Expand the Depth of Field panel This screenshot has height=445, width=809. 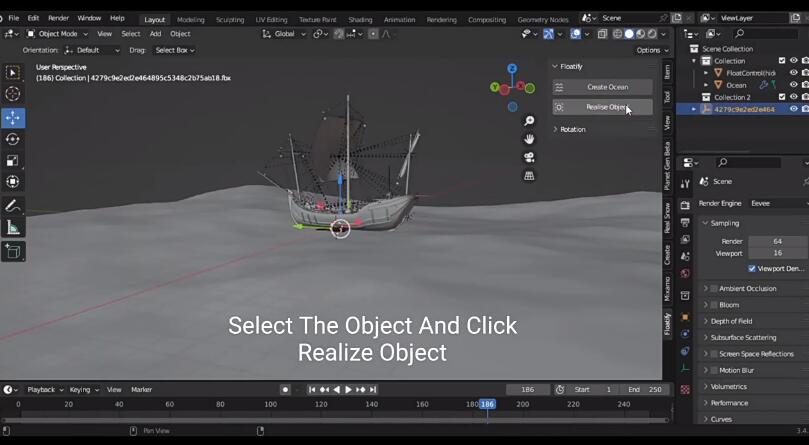tap(731, 321)
